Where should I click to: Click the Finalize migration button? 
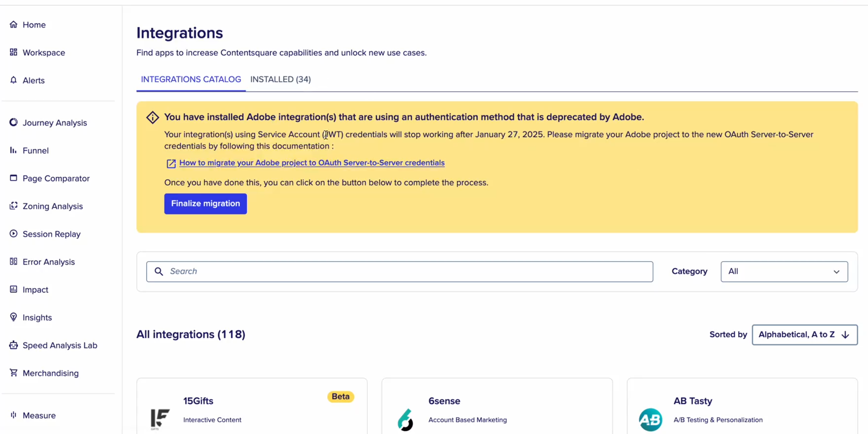[205, 204]
